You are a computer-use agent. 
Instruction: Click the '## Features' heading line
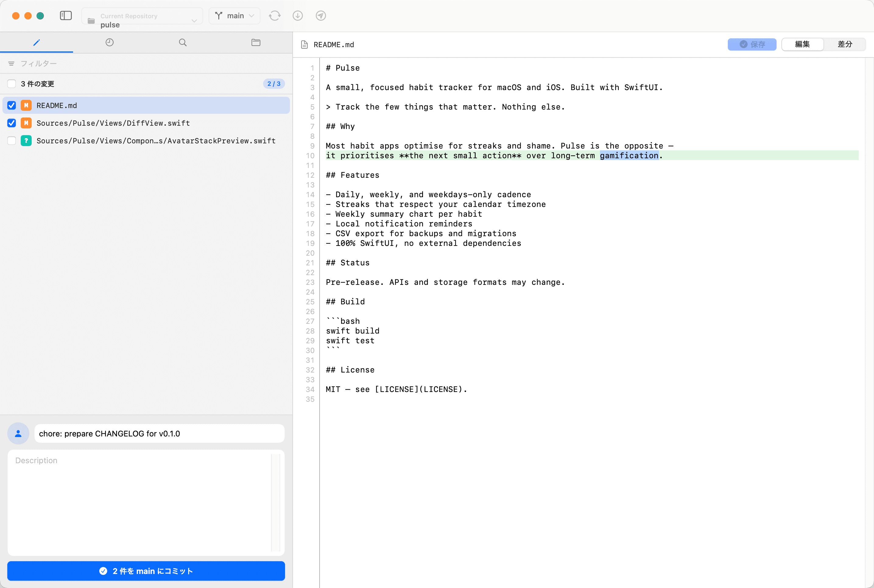click(x=353, y=175)
